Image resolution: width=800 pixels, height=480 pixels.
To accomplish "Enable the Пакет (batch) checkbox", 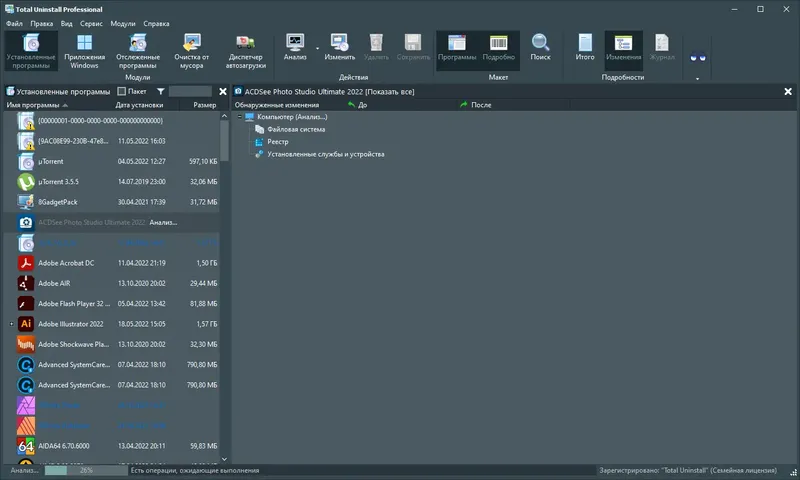I will point(121,91).
